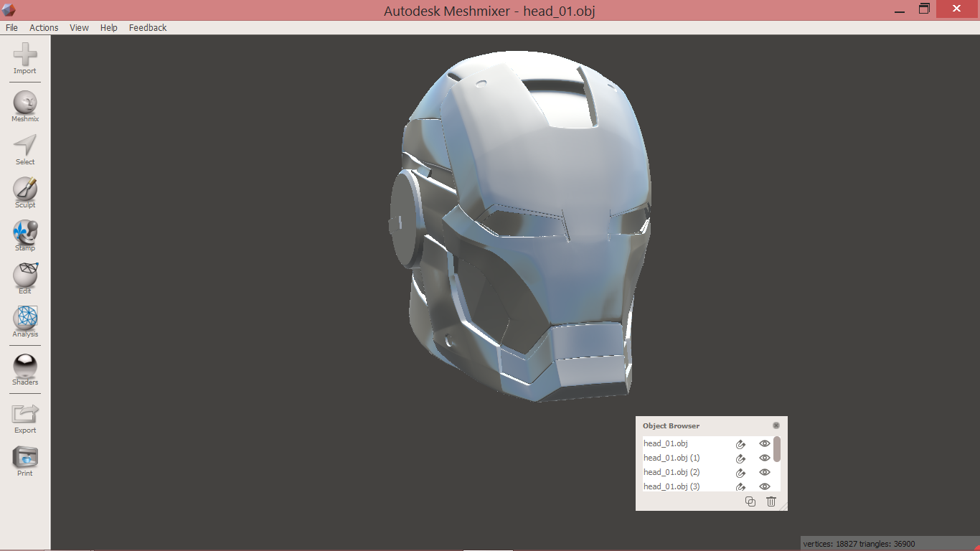Open the Help menu

109,27
